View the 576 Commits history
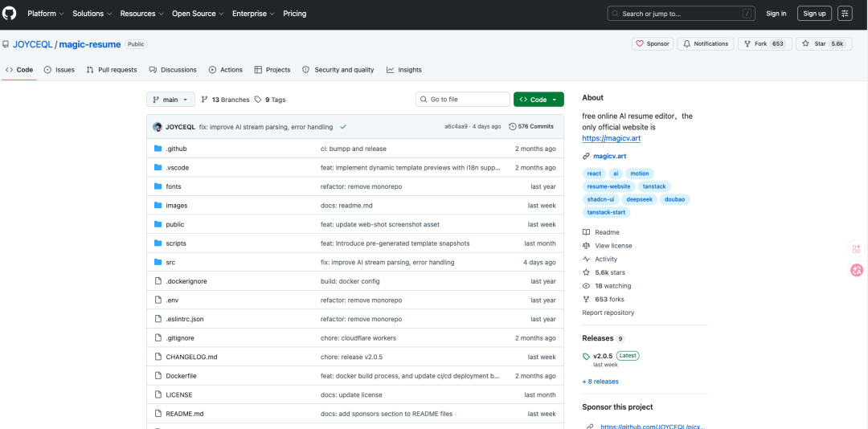This screenshot has height=429, width=868. coord(531,127)
